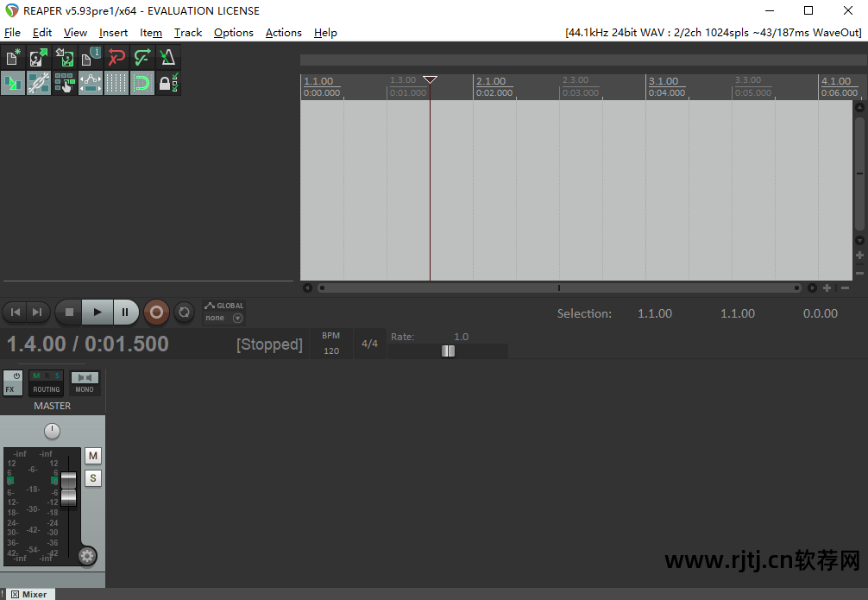Toggle snap magnet toolbar button
The width and height of the screenshot is (868, 600).
pyautogui.click(x=142, y=84)
